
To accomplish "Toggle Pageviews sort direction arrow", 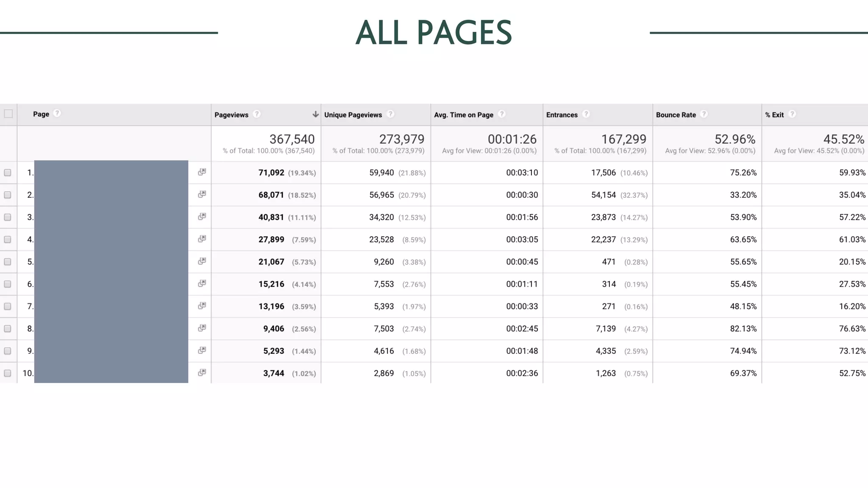I will pyautogui.click(x=315, y=114).
